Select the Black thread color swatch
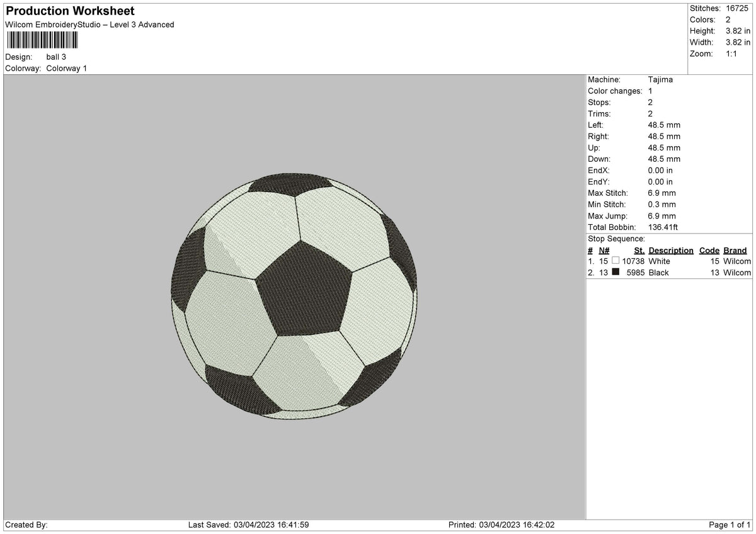 point(616,272)
